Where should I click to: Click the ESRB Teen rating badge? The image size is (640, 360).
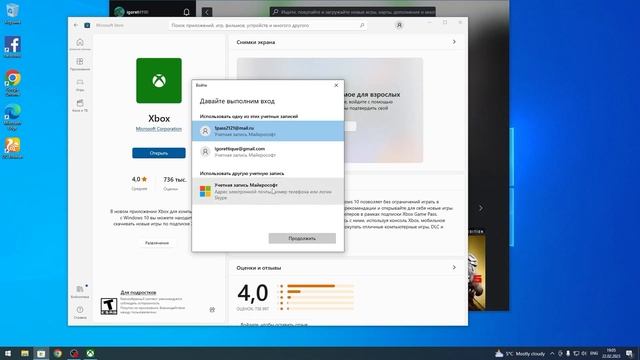pyautogui.click(x=109, y=306)
